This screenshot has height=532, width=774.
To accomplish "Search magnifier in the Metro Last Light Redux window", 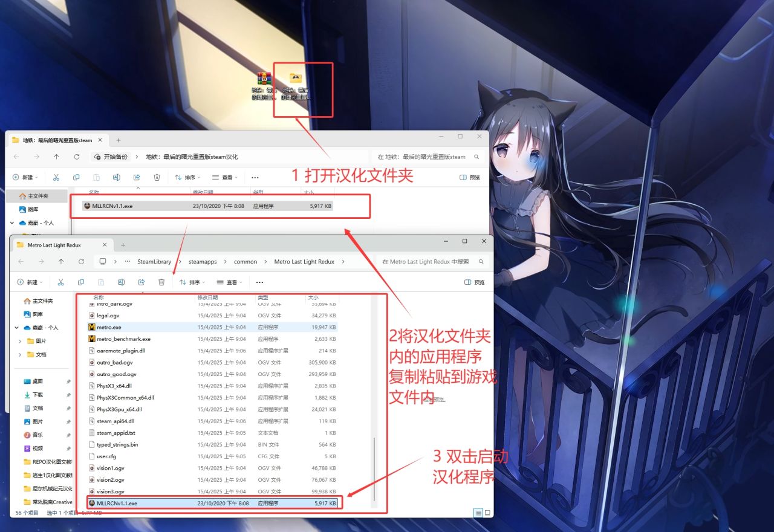I will (x=481, y=262).
